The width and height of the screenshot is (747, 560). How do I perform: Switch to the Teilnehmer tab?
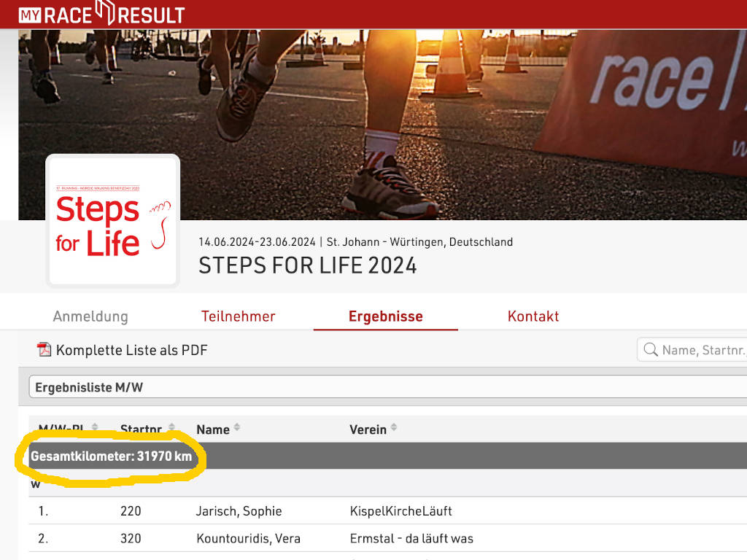[x=239, y=316]
